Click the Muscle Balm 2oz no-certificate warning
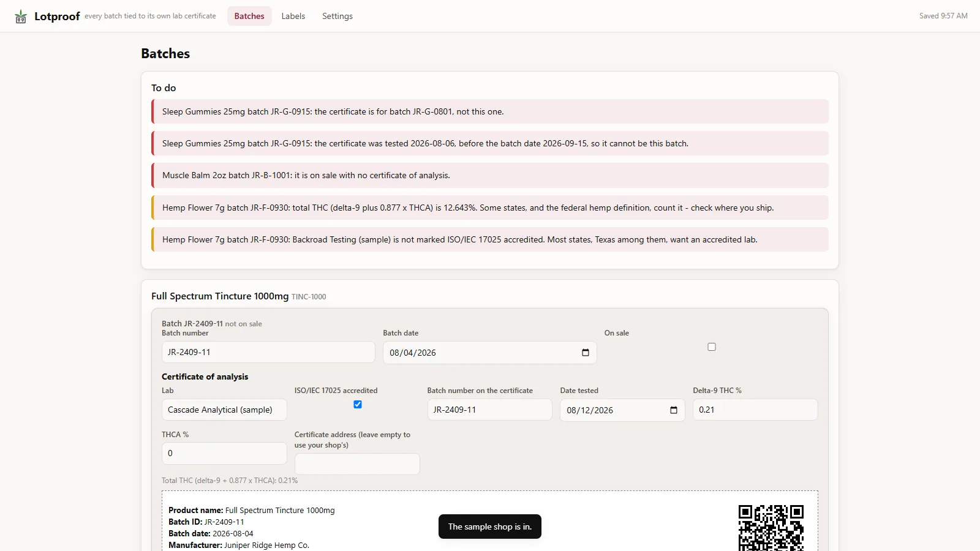The width and height of the screenshot is (980, 551). pyautogui.click(x=490, y=175)
